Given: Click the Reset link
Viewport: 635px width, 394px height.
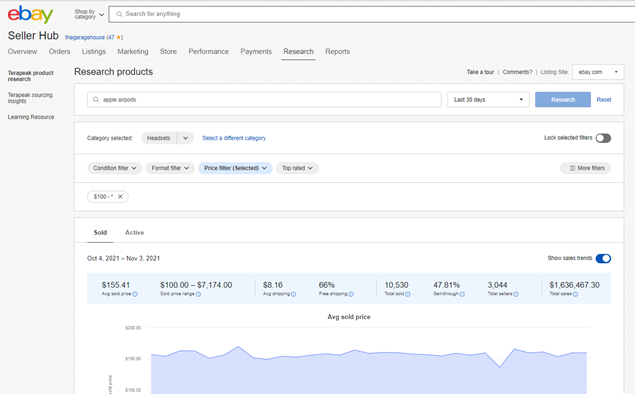Looking at the screenshot, I should 604,100.
